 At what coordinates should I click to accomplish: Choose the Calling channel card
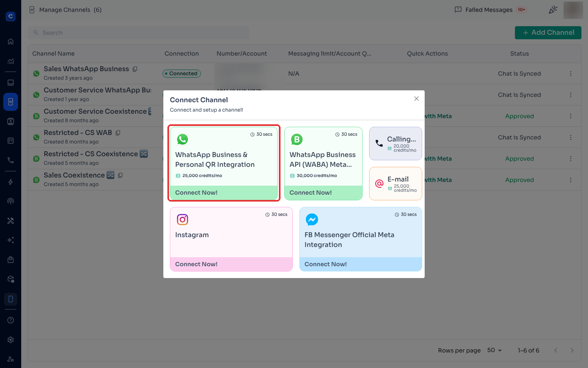pyautogui.click(x=396, y=144)
